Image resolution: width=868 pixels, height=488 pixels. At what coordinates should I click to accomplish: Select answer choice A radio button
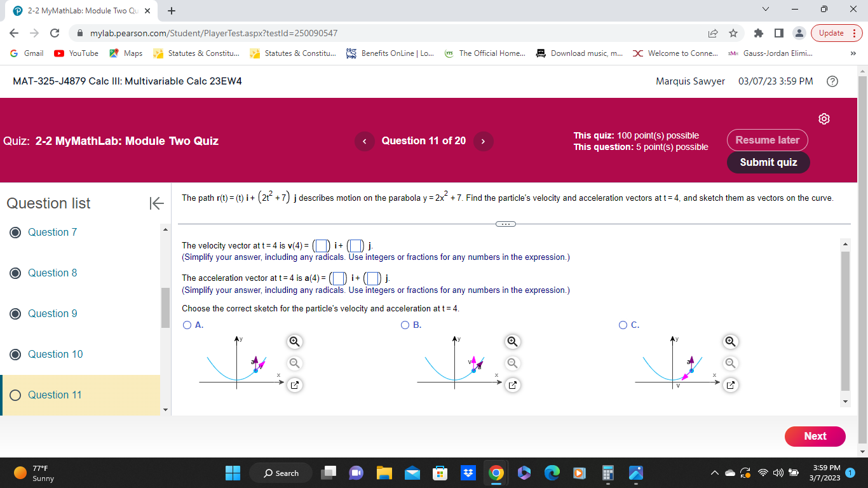click(187, 325)
